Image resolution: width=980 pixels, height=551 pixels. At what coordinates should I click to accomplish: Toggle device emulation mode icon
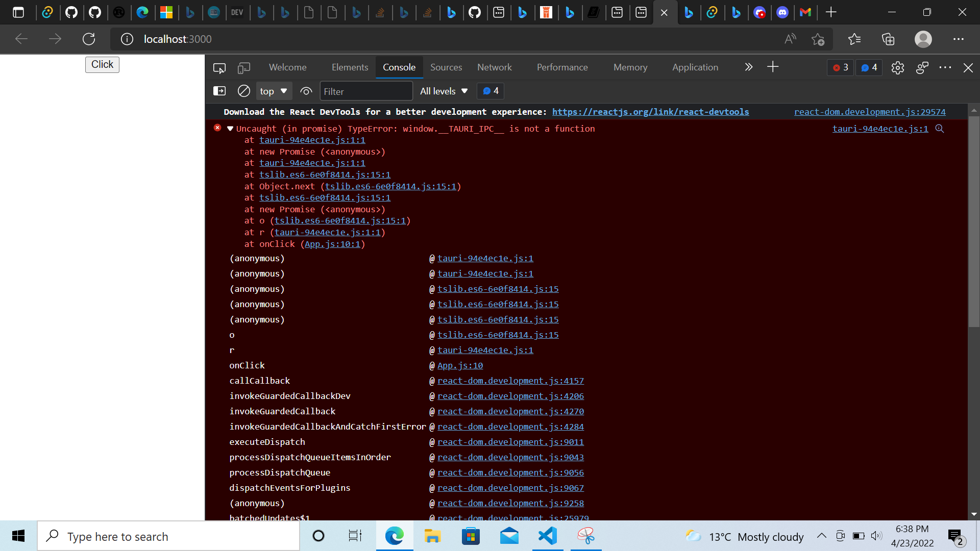click(244, 68)
